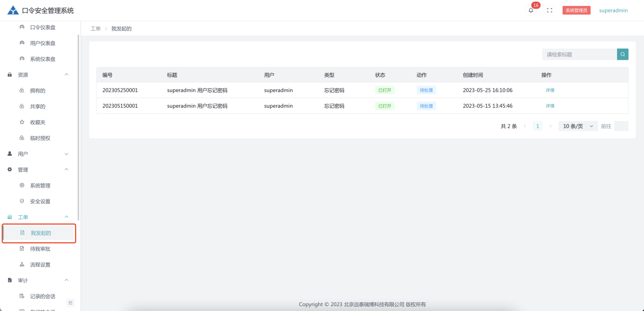The width and height of the screenshot is (644, 311).
Task: Open the 10 条/页 page size dropdown
Action: (578, 126)
